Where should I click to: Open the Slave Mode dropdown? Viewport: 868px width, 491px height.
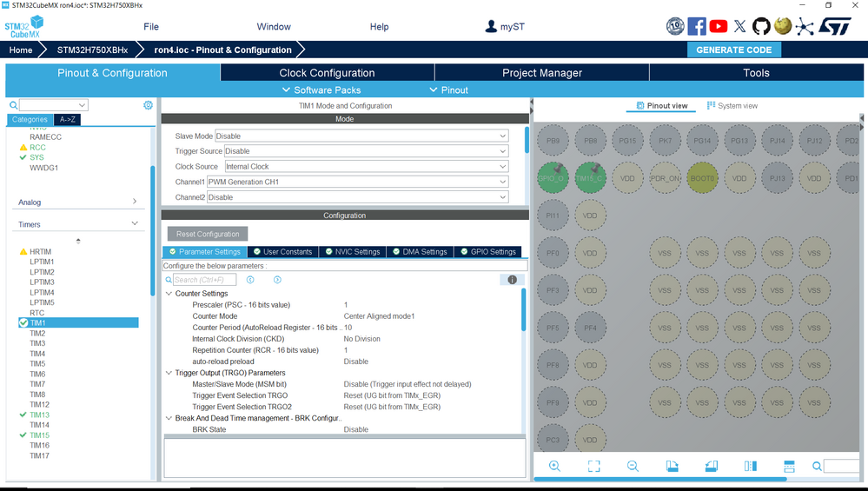361,136
